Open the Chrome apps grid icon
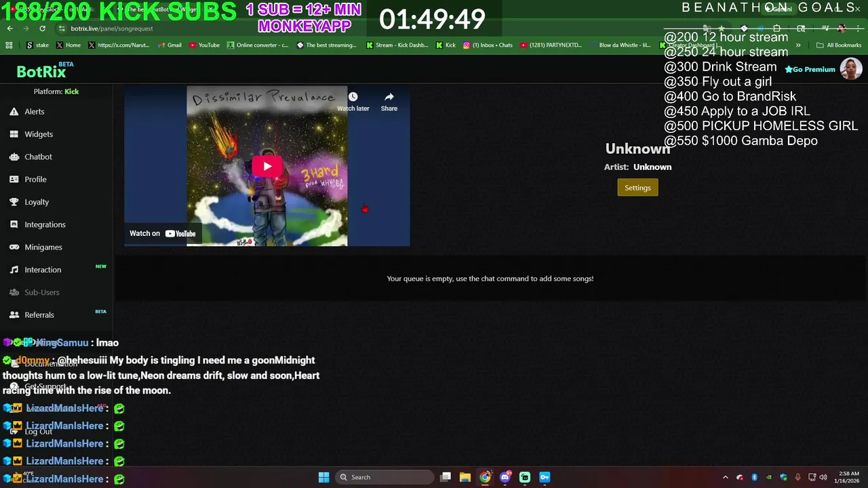The width and height of the screenshot is (868, 488). (9, 45)
